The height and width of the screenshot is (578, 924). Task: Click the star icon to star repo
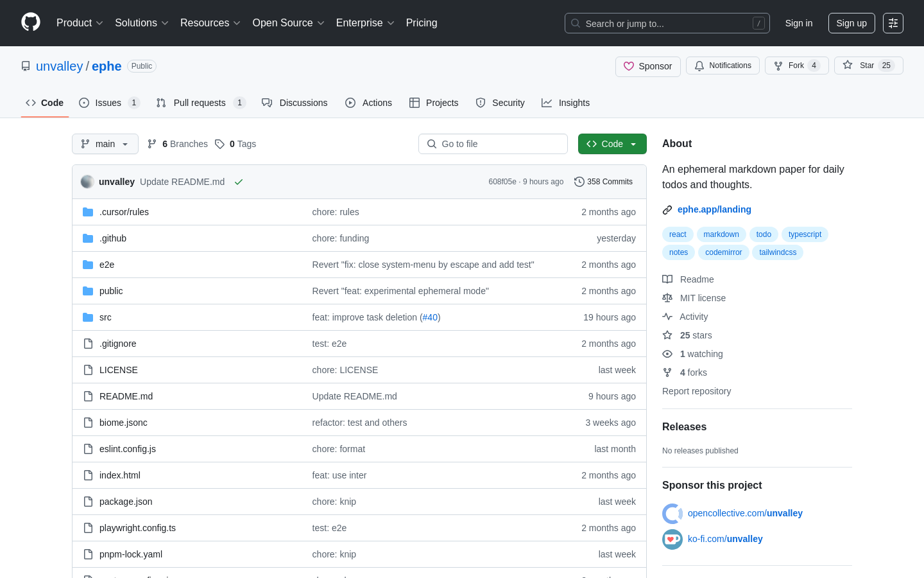[x=848, y=66]
